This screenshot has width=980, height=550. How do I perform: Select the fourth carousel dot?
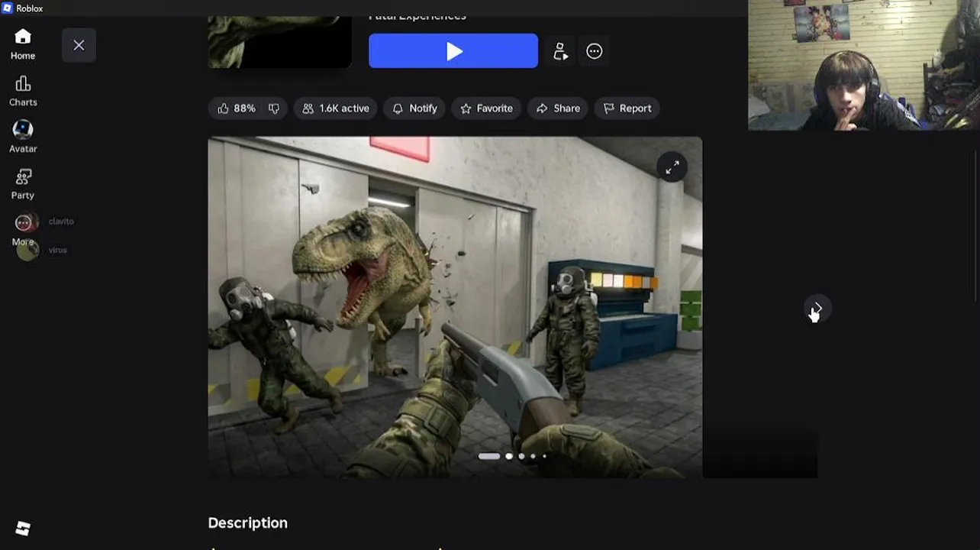533,456
